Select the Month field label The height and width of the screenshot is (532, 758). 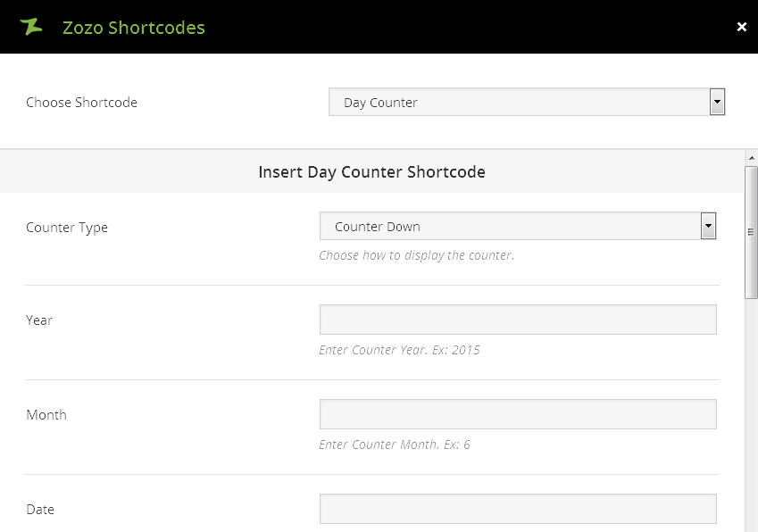click(46, 415)
